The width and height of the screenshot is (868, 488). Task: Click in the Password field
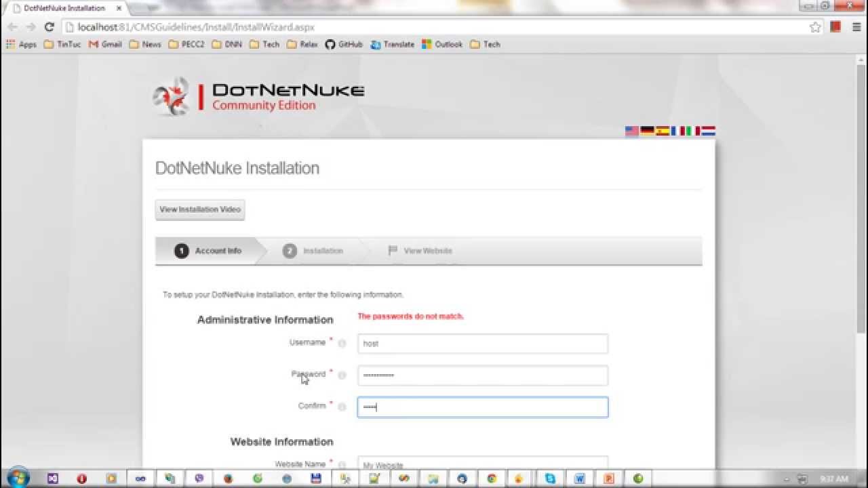[x=483, y=375]
